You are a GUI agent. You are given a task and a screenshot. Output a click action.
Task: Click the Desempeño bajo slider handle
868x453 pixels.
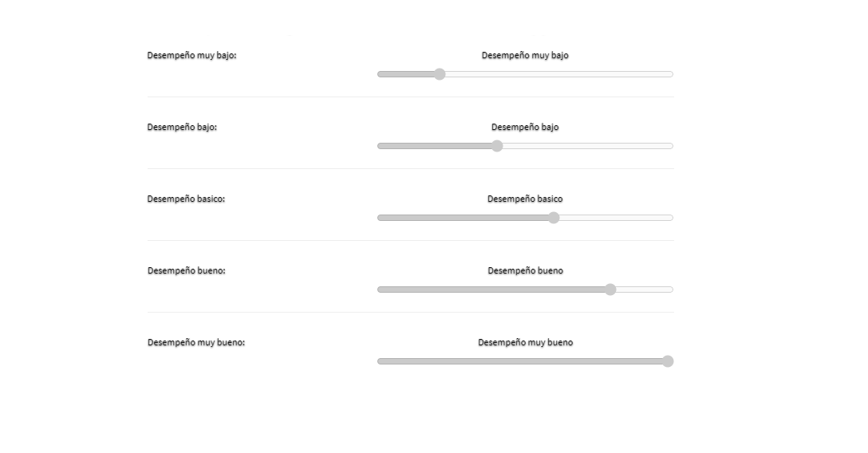click(497, 146)
